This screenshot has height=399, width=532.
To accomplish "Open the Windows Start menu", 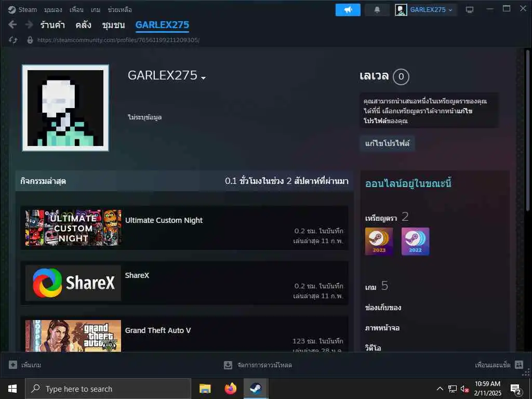I will 12,389.
